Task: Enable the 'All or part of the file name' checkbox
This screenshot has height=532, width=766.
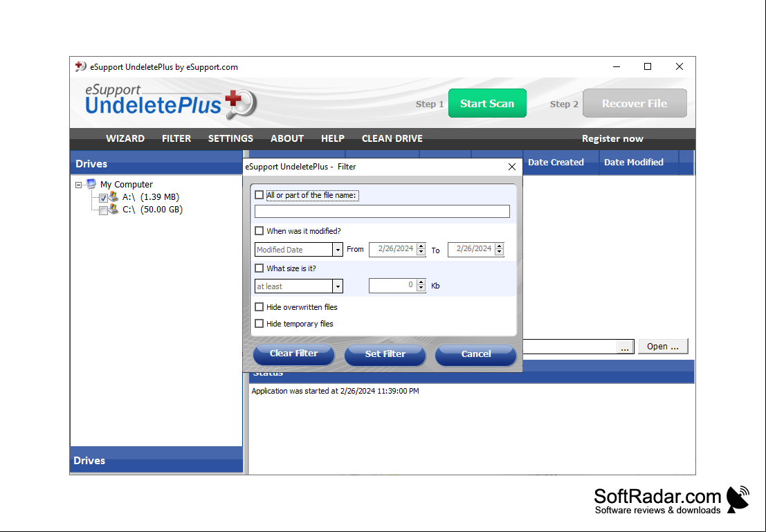Action: pyautogui.click(x=259, y=195)
